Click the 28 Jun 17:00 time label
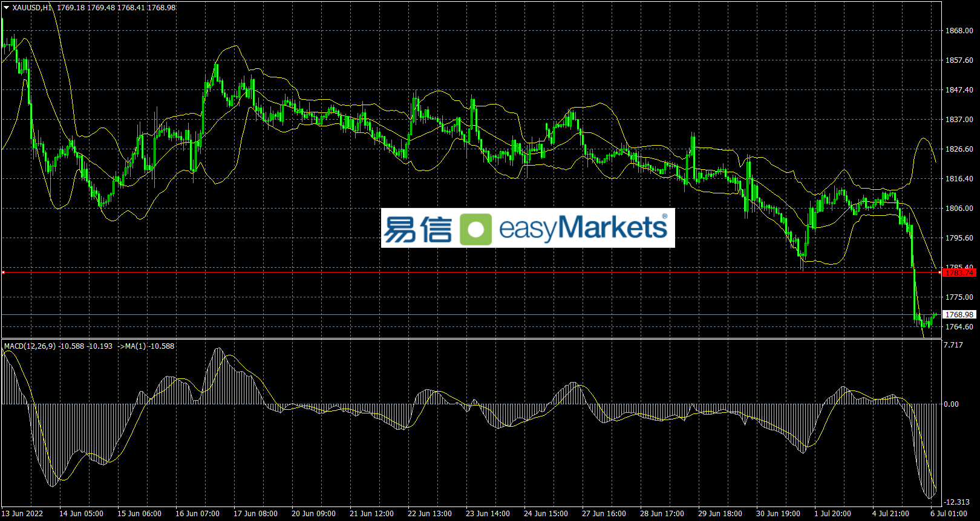The height and width of the screenshot is (521, 980). tap(662, 514)
